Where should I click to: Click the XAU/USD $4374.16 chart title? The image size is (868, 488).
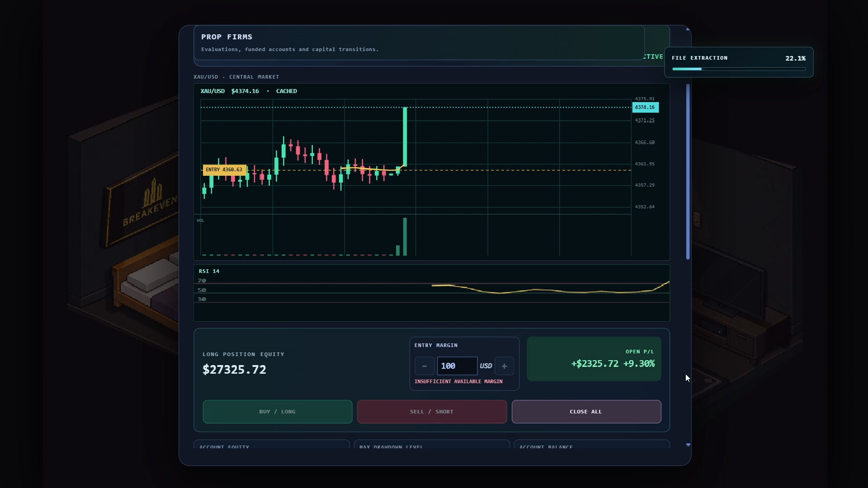click(230, 91)
